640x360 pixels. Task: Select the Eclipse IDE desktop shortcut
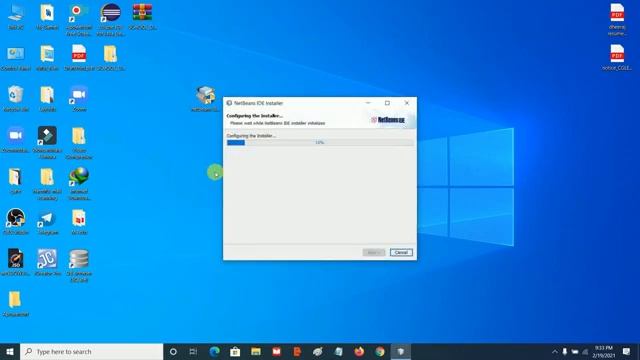click(111, 20)
